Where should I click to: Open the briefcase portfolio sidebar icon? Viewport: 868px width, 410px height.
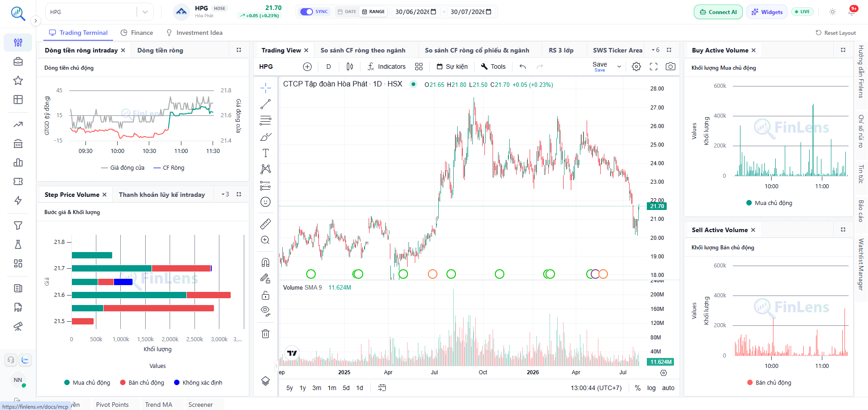(18, 62)
